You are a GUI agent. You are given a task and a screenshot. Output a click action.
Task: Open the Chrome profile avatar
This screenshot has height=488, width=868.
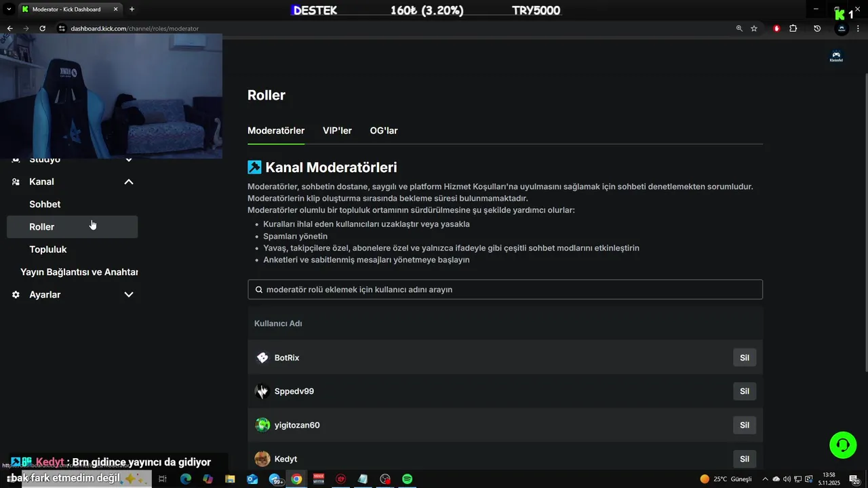[x=842, y=28]
